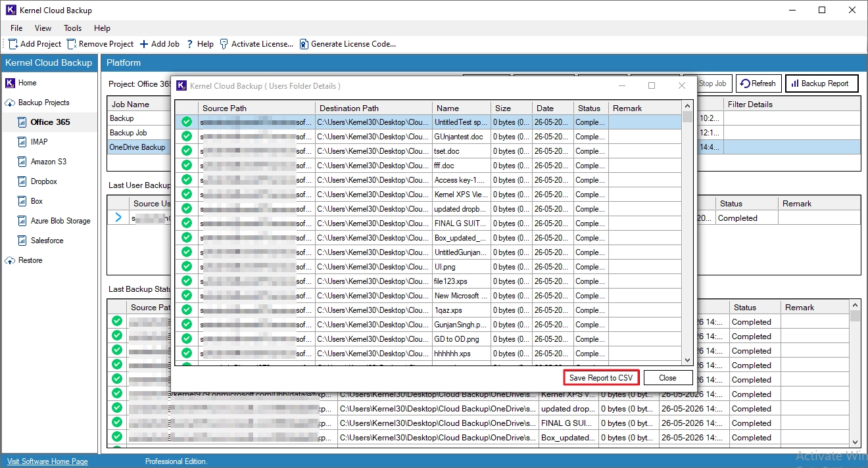The height and width of the screenshot is (468, 868).
Task: Click Remove Project in toolbar
Action: click(100, 44)
